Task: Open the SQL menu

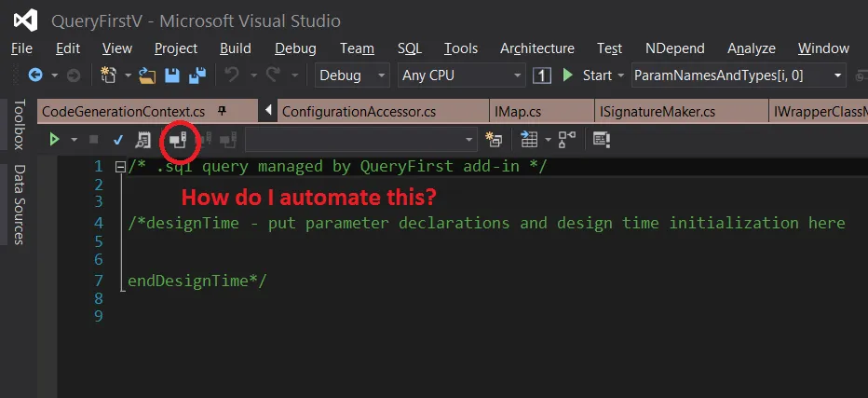Action: (x=410, y=48)
